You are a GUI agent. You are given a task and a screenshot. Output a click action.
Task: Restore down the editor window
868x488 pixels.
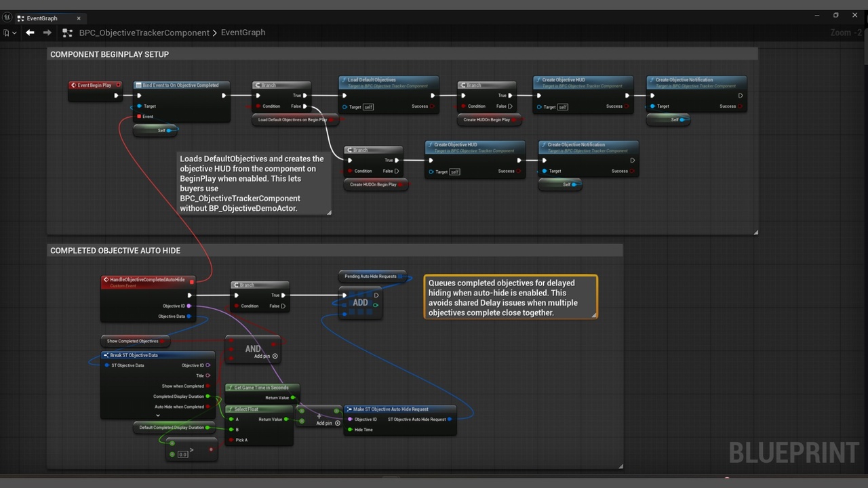836,15
